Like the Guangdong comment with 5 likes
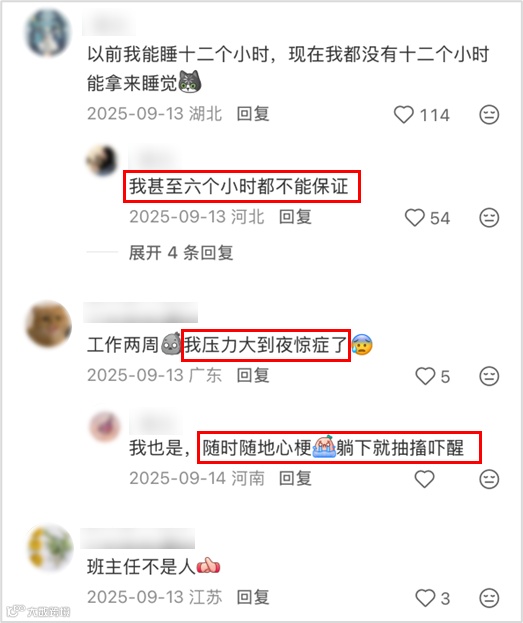This screenshot has width=523, height=623. click(425, 376)
